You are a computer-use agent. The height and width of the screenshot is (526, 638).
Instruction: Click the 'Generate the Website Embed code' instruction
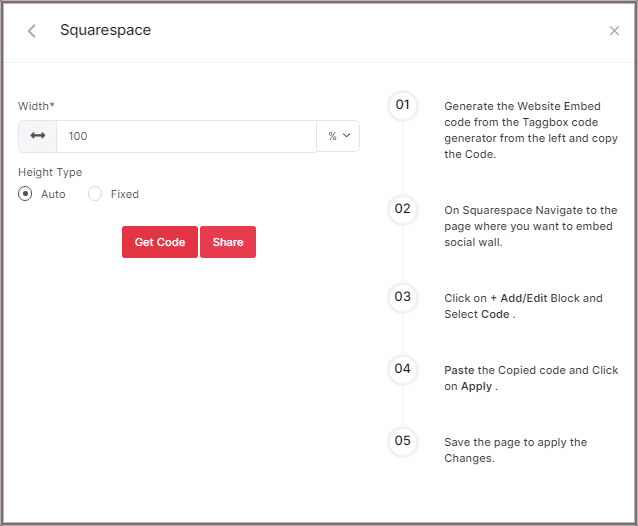point(530,130)
